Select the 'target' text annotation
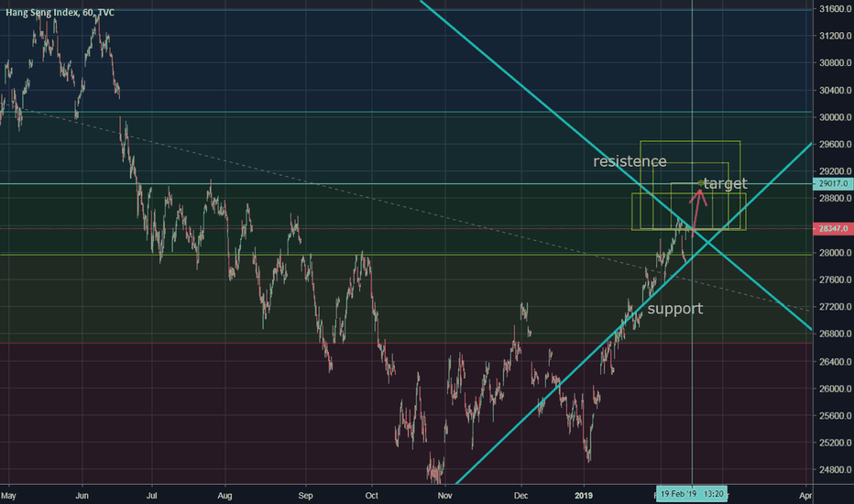This screenshot has width=854, height=504. pos(726,183)
